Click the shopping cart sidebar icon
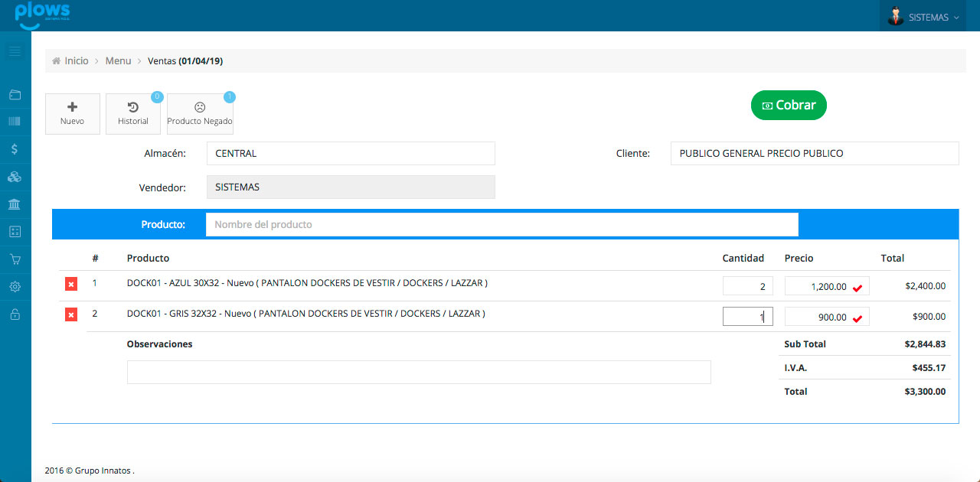Screen dimensions: 980x482 (15, 259)
